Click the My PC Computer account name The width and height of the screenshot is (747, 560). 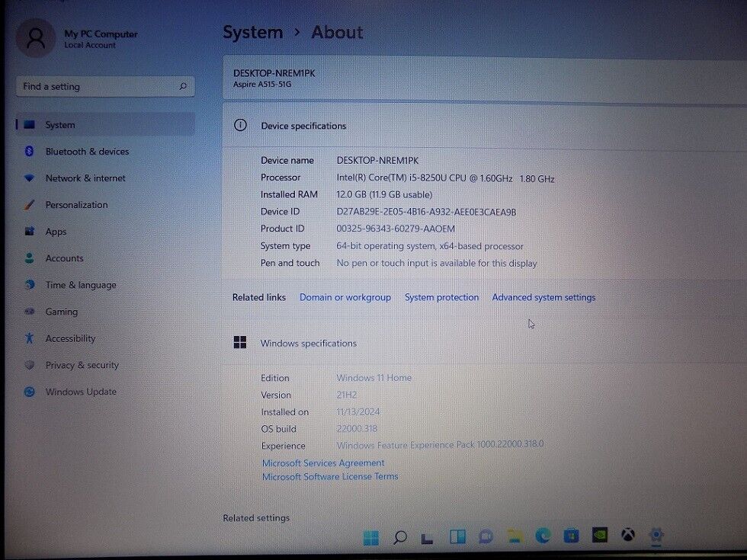(101, 34)
